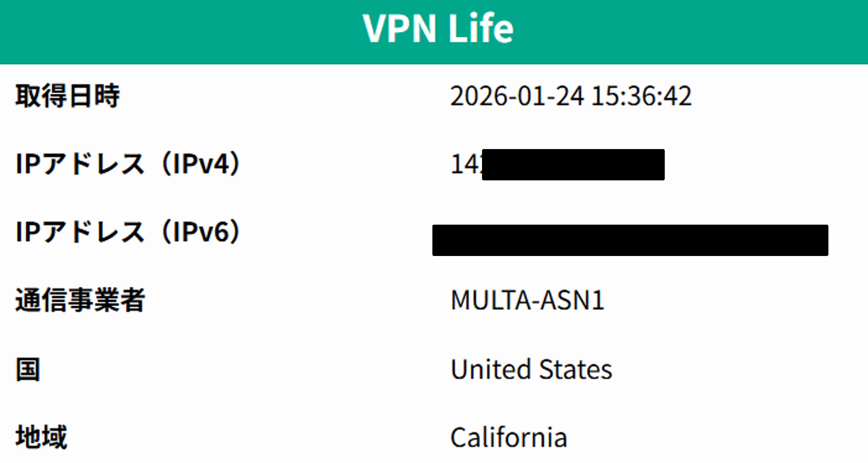The image size is (868, 463).
Task: Click the visible IPv4 digits 14
Action: 464,165
